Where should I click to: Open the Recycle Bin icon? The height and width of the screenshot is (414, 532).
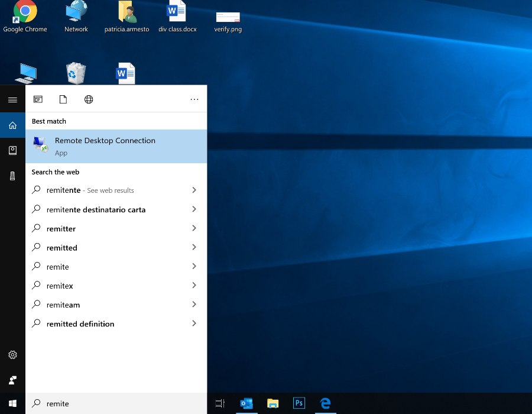tap(76, 73)
